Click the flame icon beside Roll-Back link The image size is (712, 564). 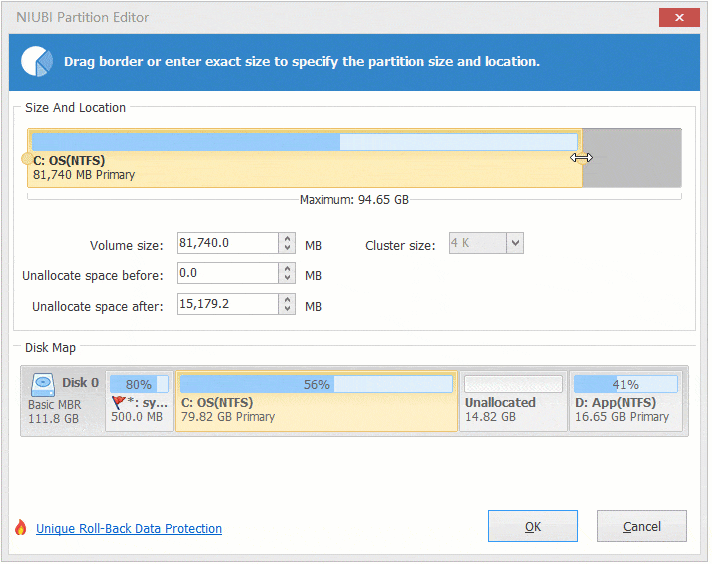pyautogui.click(x=20, y=528)
